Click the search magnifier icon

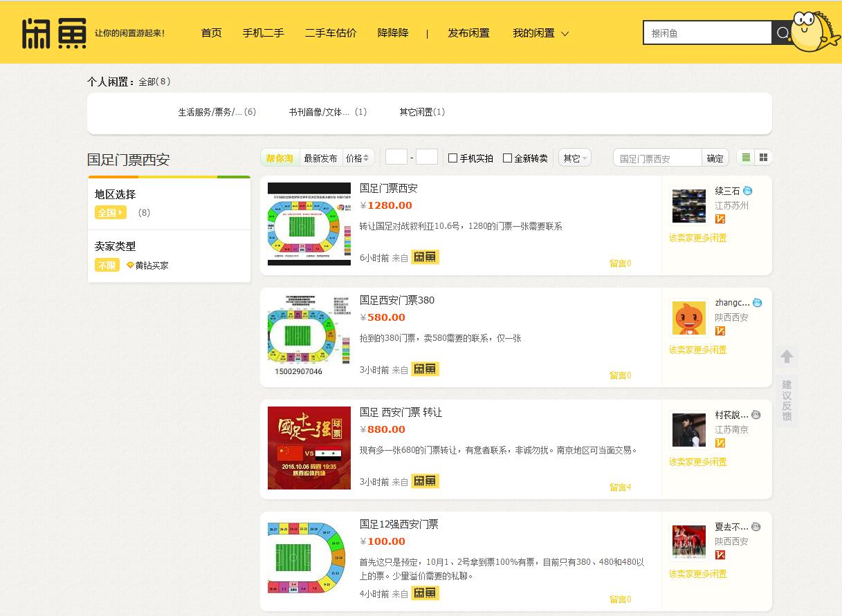pyautogui.click(x=782, y=33)
